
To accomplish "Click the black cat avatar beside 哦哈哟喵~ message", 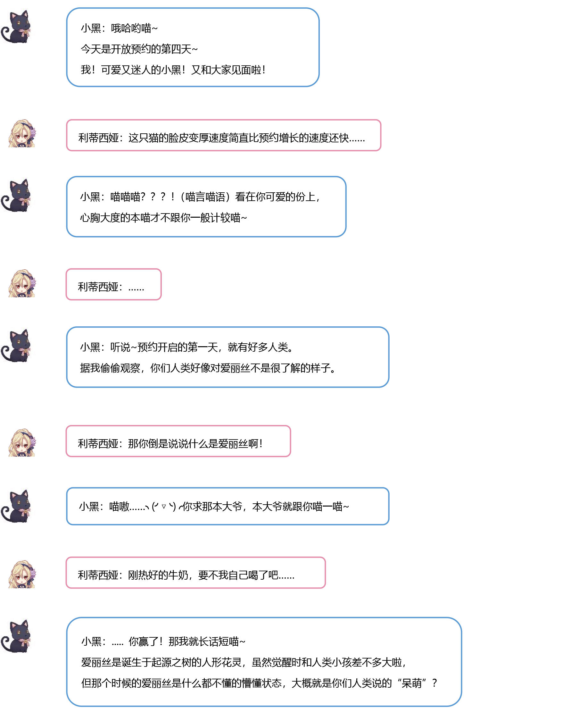I will click(16, 27).
